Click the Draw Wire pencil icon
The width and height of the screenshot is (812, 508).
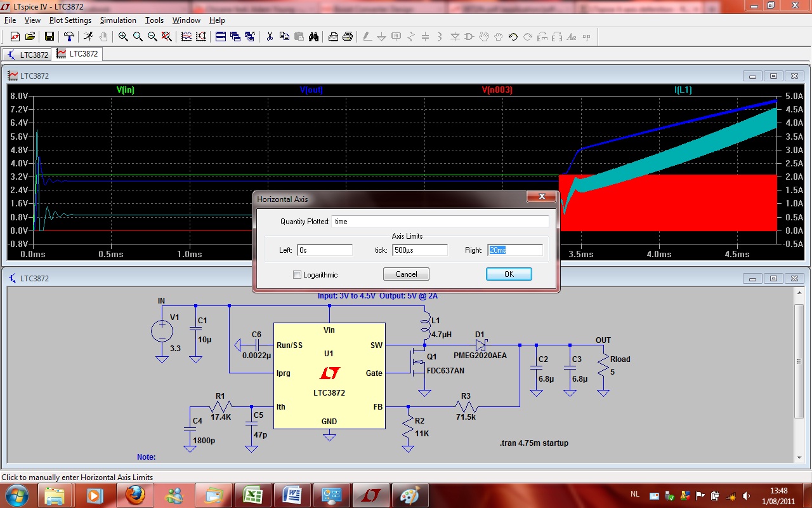(x=367, y=37)
